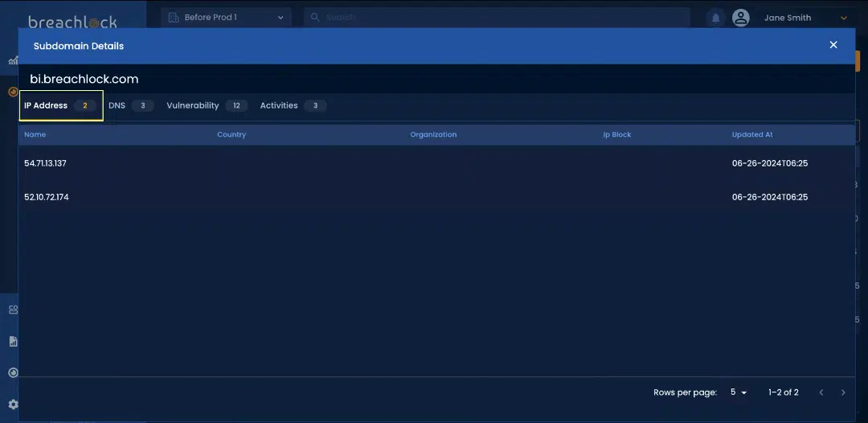Go to the previous page arrow
868x423 pixels.
(821, 392)
